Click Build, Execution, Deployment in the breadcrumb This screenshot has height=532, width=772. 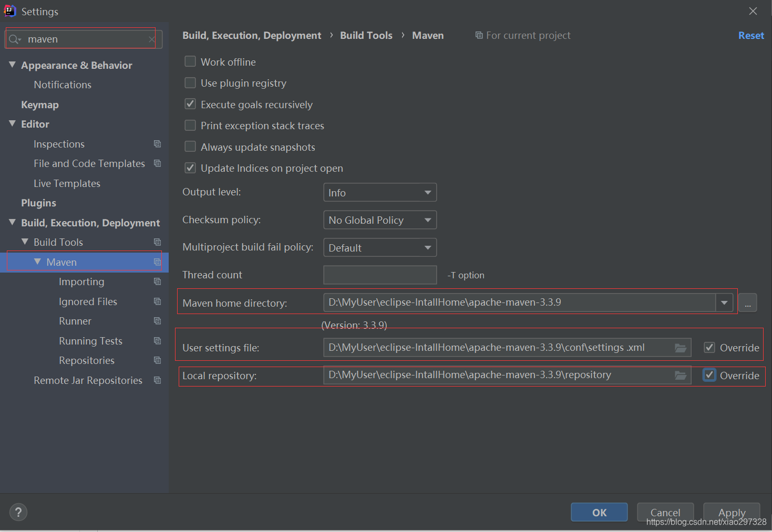coord(252,35)
